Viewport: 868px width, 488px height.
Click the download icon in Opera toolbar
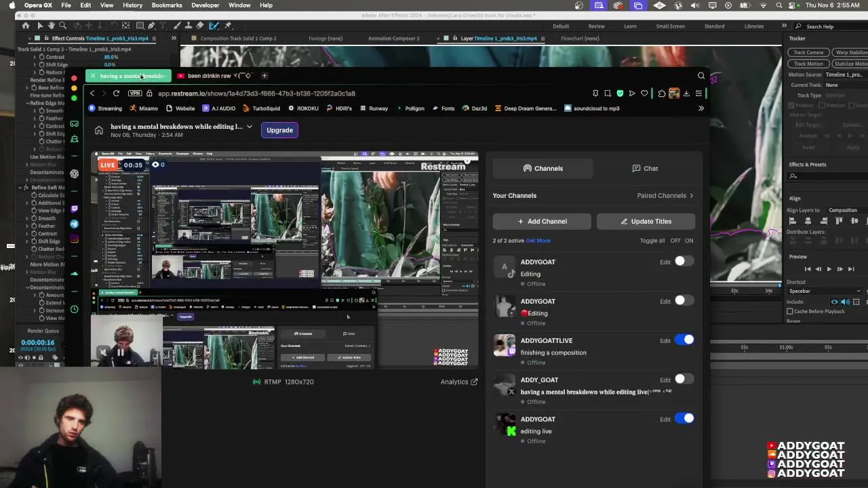click(686, 94)
